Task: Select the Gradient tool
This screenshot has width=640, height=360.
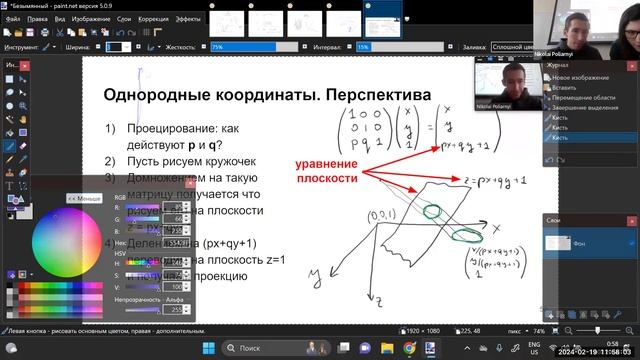Action: (23, 133)
